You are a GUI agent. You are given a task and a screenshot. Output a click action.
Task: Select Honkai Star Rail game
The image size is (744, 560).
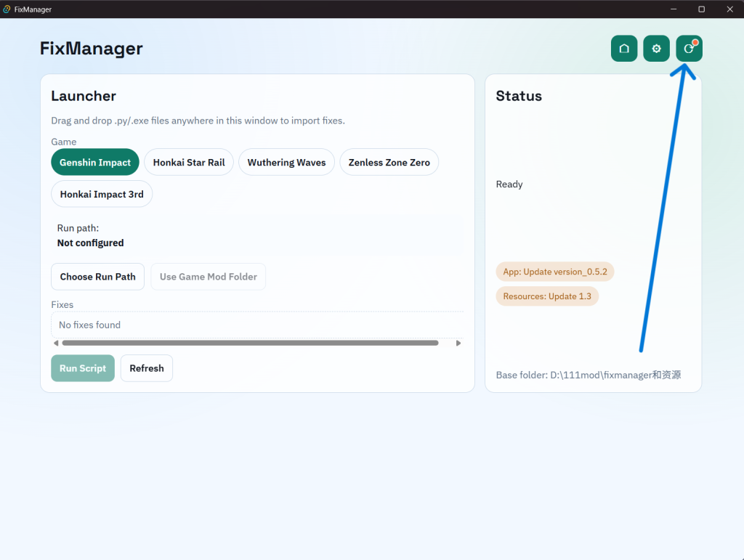coord(189,162)
